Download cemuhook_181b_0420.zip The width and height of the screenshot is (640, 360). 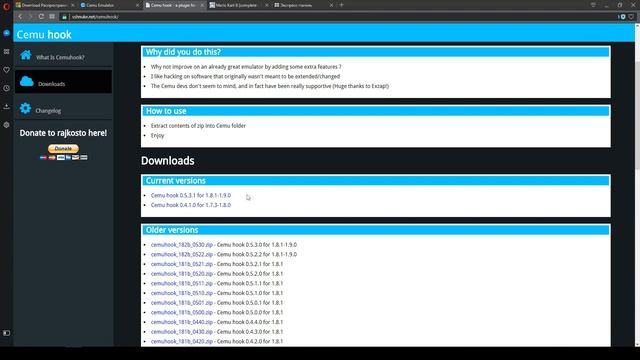point(182,341)
